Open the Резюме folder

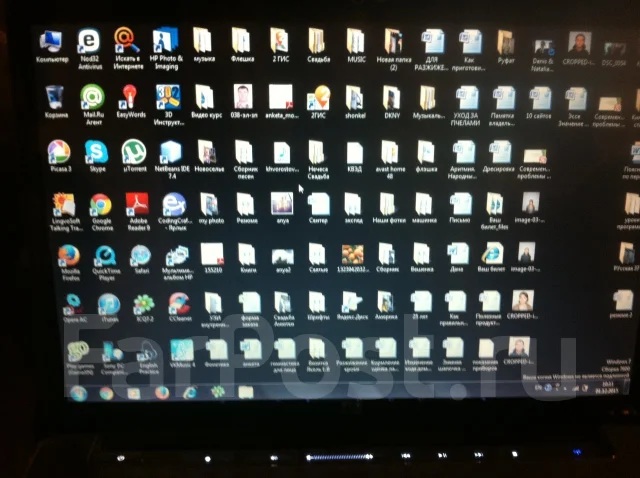247,208
